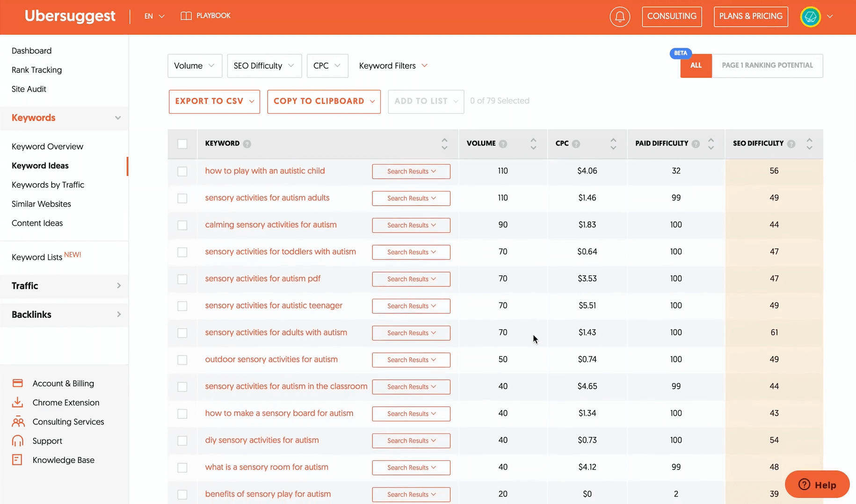Click the Account & Billing card icon
Image resolution: width=856 pixels, height=504 pixels.
(18, 383)
